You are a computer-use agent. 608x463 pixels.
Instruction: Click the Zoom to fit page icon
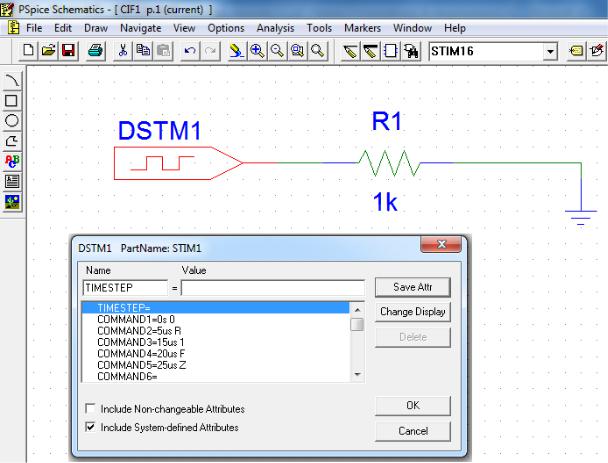pyautogui.click(x=317, y=51)
